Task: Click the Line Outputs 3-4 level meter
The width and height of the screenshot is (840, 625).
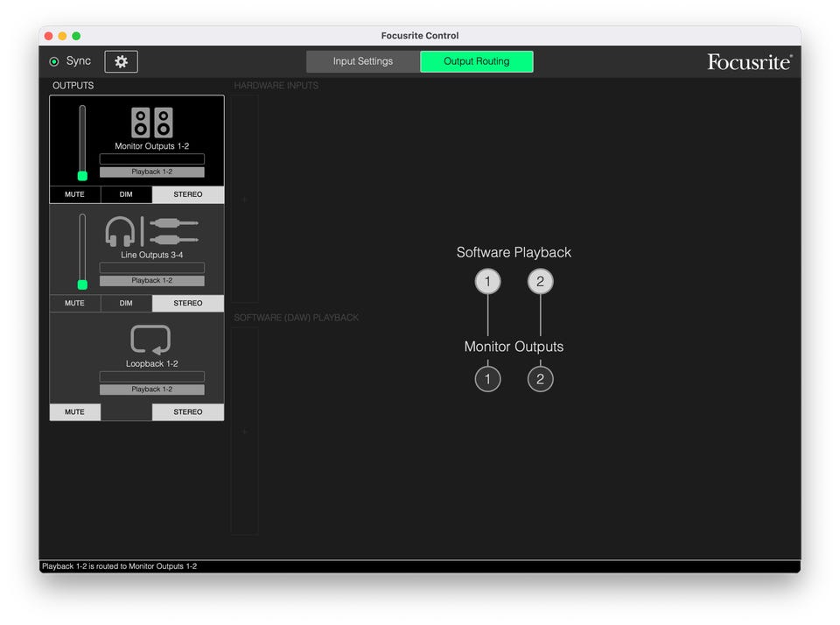Action: (x=152, y=268)
